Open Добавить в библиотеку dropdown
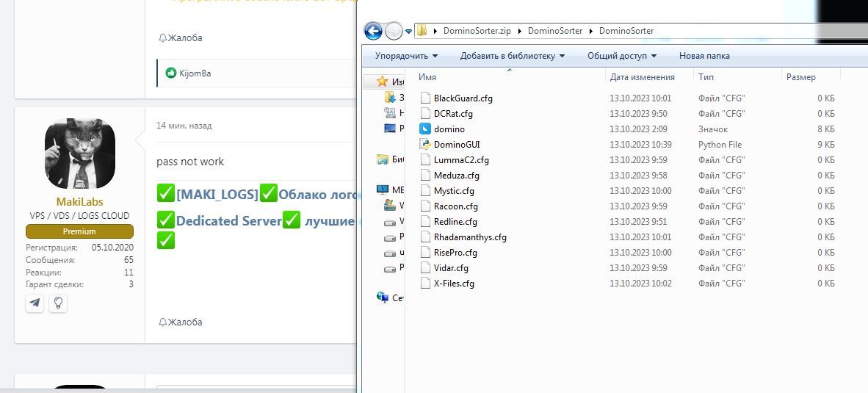This screenshot has width=868, height=393. 513,56
